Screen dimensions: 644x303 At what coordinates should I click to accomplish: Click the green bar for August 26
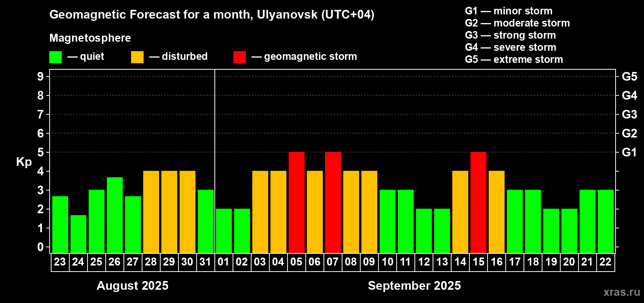[x=115, y=215]
